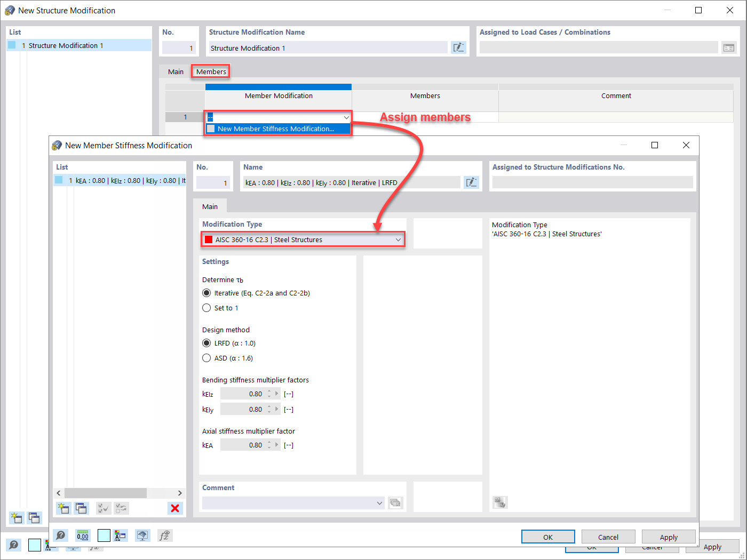This screenshot has height=560, width=747.
Task: Select Main tab in Member Stiffness Modification dialog
Action: [x=210, y=206]
